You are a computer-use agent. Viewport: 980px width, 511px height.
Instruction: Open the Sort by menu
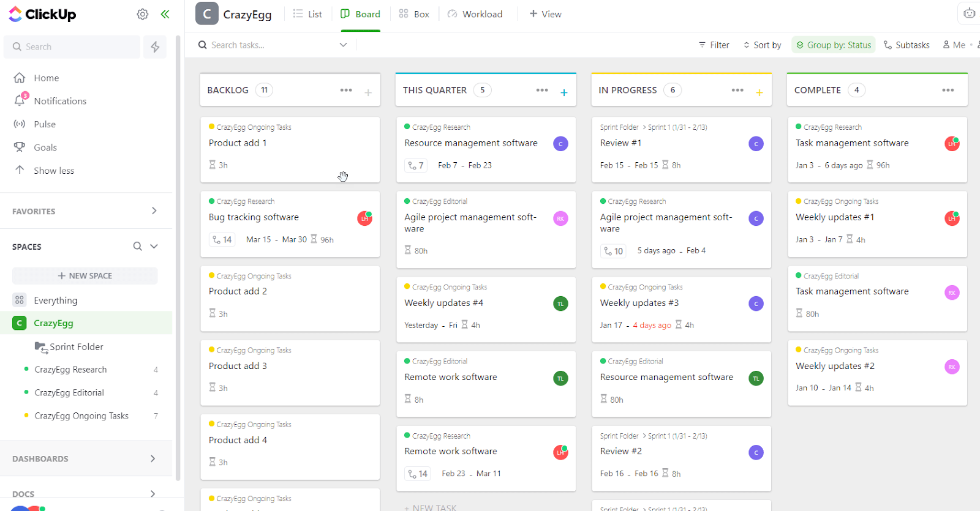pyautogui.click(x=763, y=45)
